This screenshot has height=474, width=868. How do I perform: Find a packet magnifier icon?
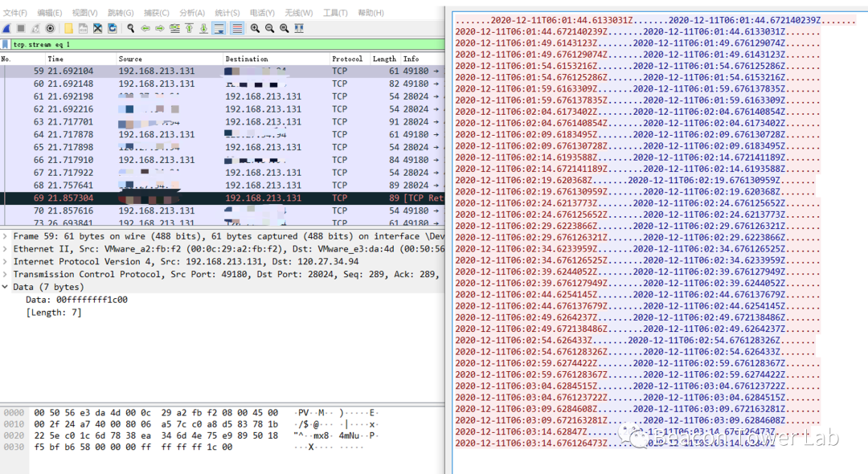tap(131, 28)
